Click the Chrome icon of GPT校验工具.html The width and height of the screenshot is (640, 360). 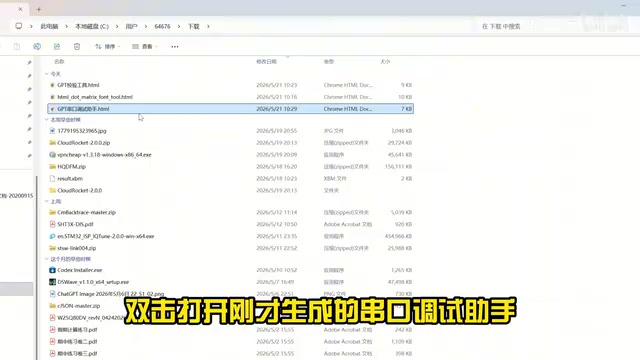click(x=52, y=85)
